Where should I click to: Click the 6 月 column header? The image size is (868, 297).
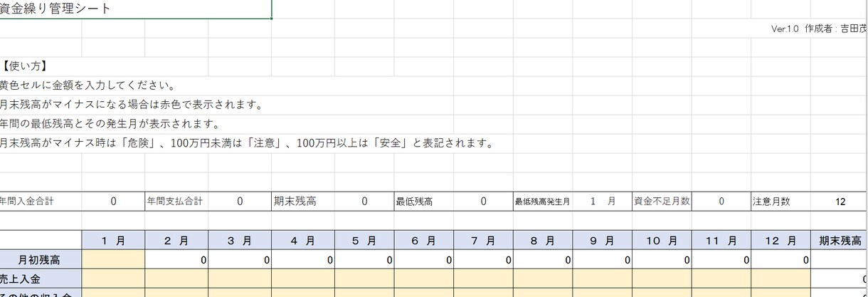(x=423, y=240)
